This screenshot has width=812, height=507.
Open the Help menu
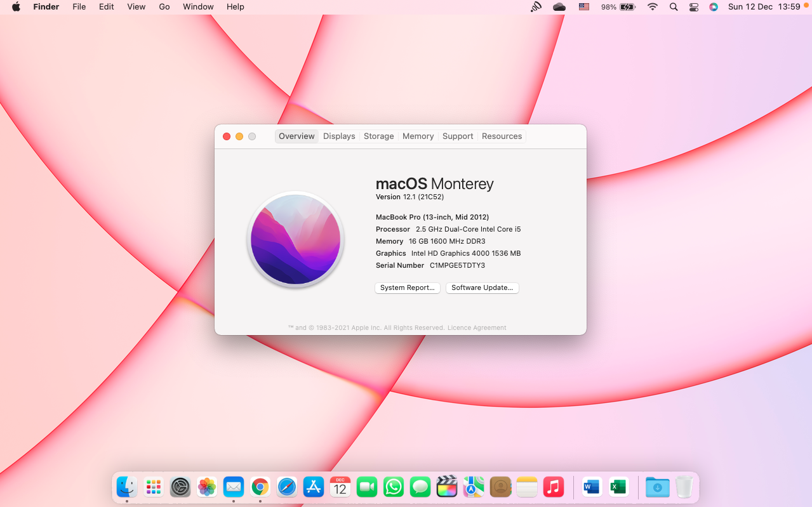click(236, 7)
